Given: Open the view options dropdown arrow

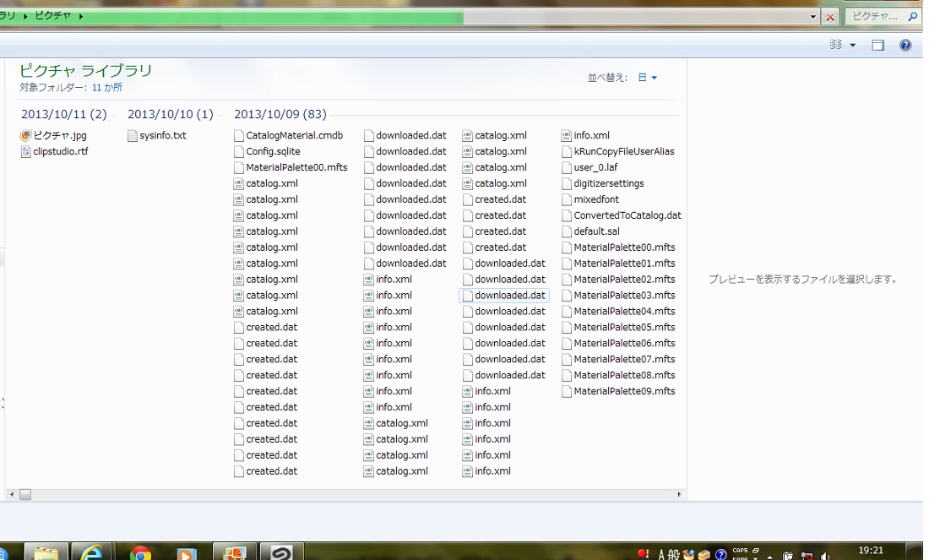Looking at the screenshot, I should 852,45.
